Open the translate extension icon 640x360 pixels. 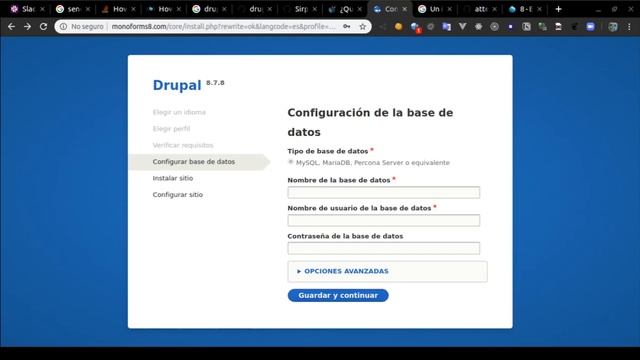447,27
